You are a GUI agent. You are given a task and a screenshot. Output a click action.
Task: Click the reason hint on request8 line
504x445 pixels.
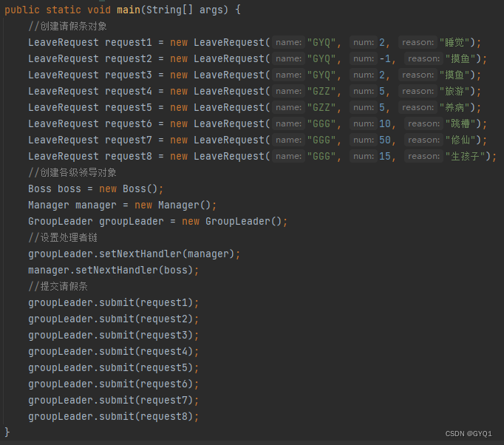pyautogui.click(x=423, y=156)
